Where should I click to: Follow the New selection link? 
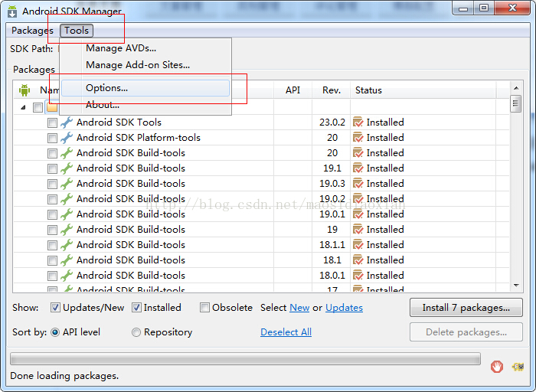[299, 308]
